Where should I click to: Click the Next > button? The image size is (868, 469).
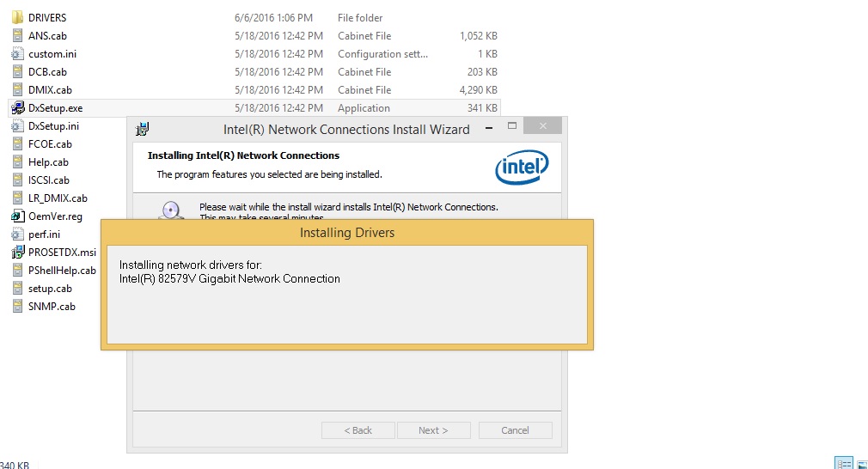(x=433, y=430)
